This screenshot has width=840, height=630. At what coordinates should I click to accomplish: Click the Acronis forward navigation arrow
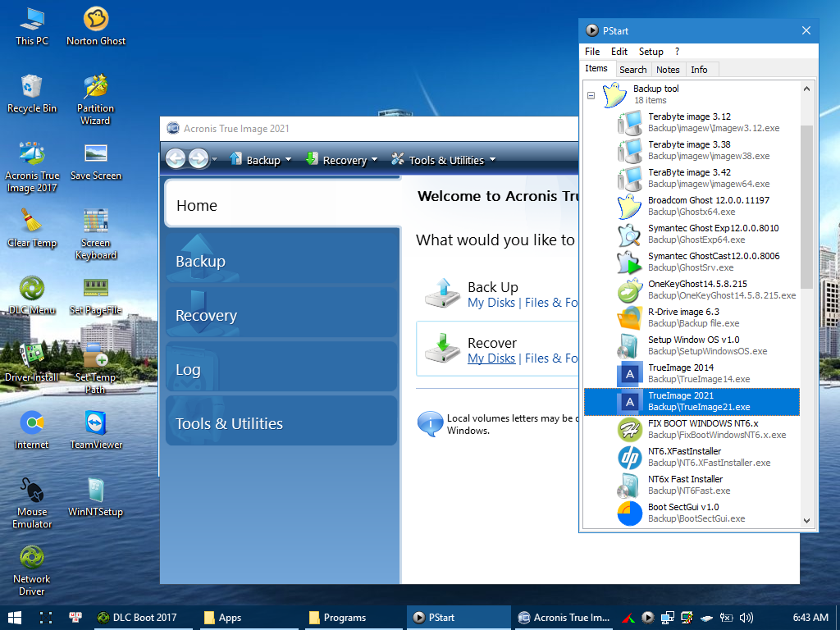pyautogui.click(x=199, y=158)
